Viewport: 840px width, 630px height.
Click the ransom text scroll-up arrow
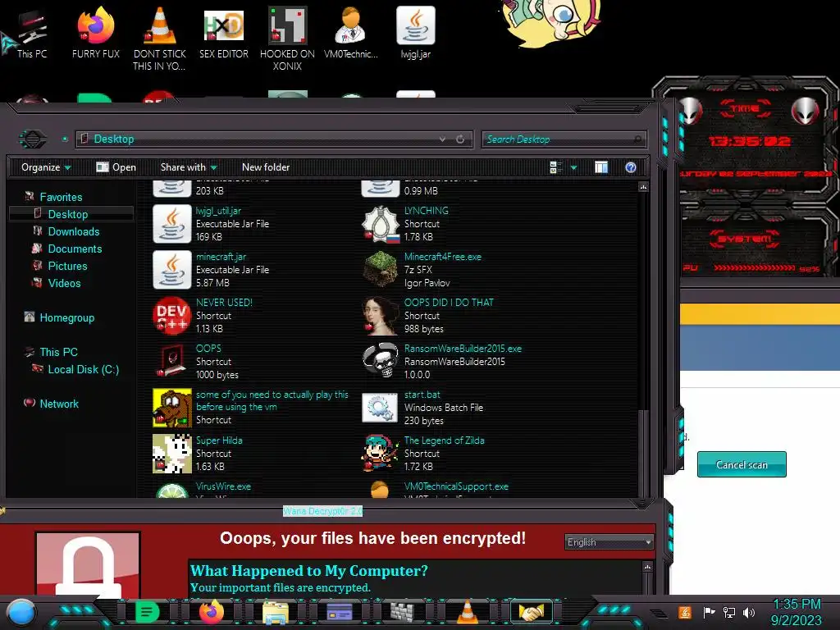[647, 567]
